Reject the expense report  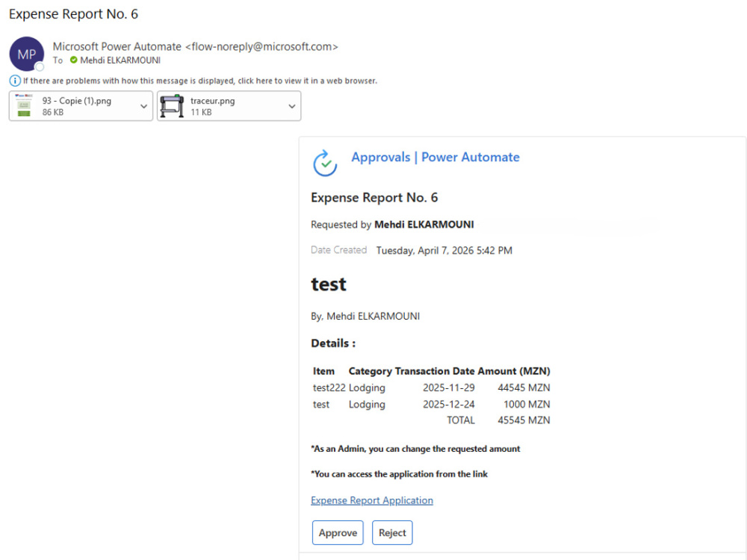392,532
